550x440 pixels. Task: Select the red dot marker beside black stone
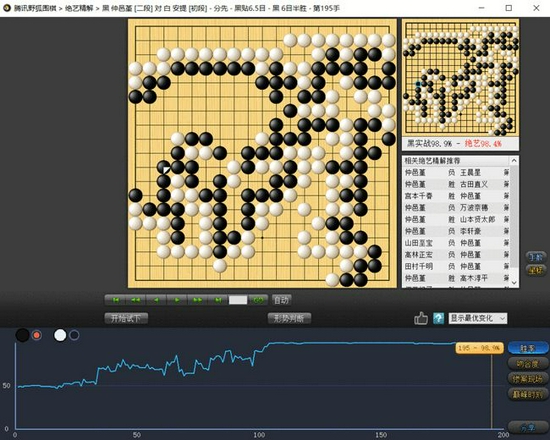click(x=36, y=335)
